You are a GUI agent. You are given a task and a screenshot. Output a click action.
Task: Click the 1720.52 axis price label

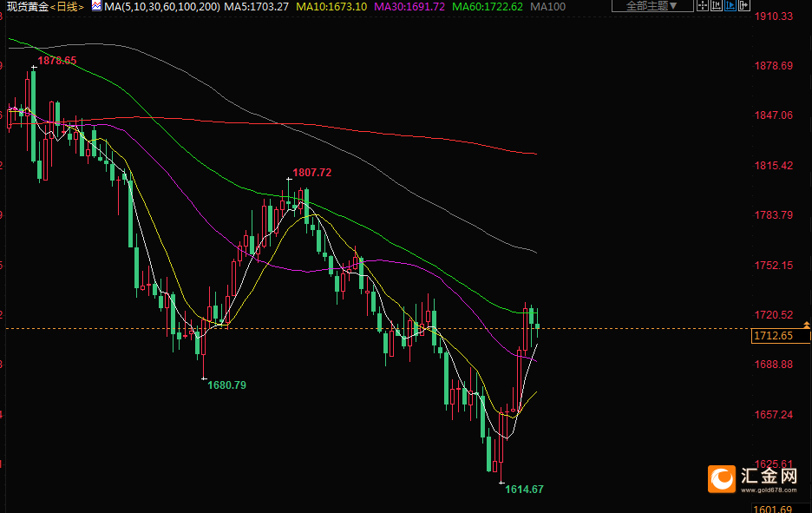pos(773,314)
